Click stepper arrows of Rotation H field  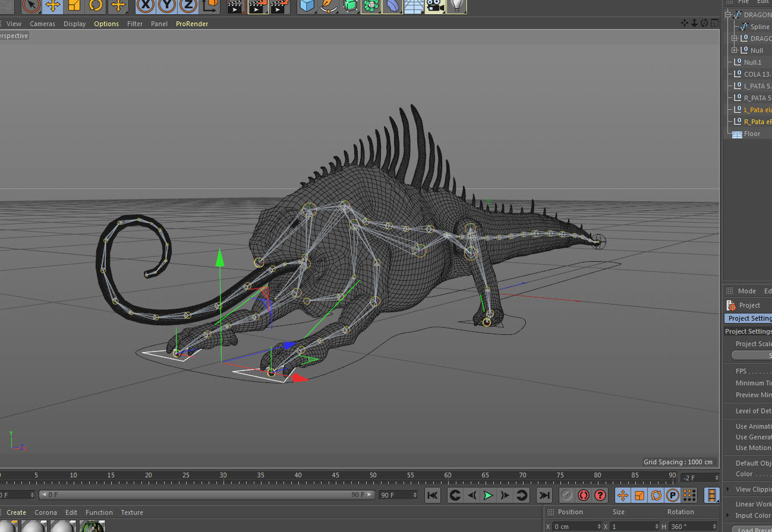(716, 527)
